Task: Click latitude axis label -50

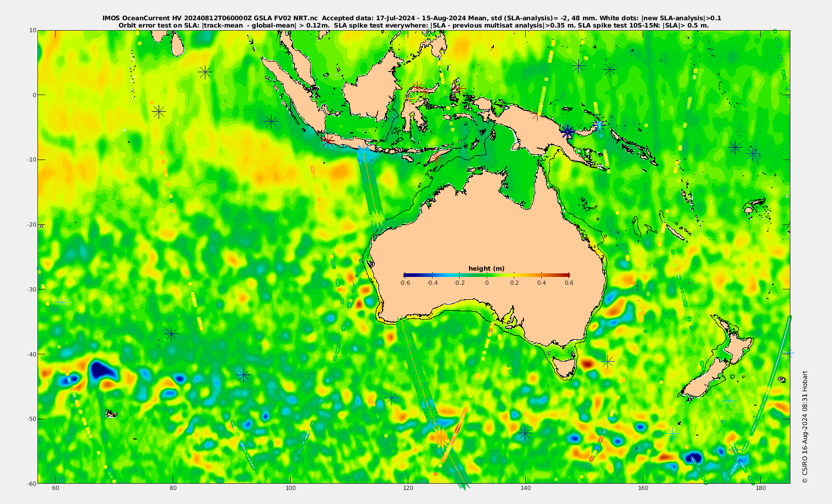Action: click(x=31, y=419)
